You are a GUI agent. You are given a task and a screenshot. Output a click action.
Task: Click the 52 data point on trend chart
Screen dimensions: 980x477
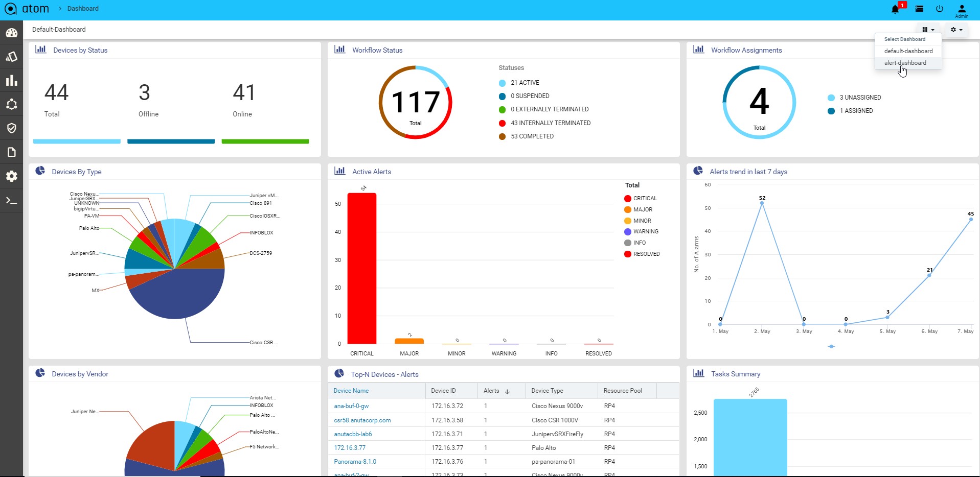[762, 203]
